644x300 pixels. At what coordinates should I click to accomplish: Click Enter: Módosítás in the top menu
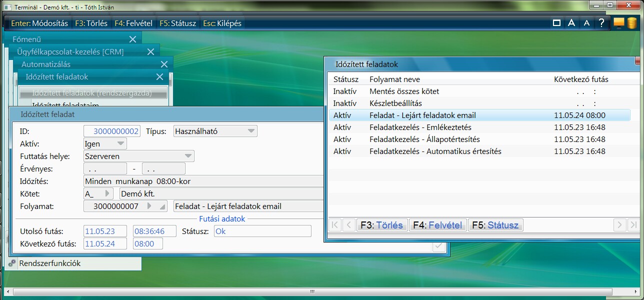click(39, 23)
